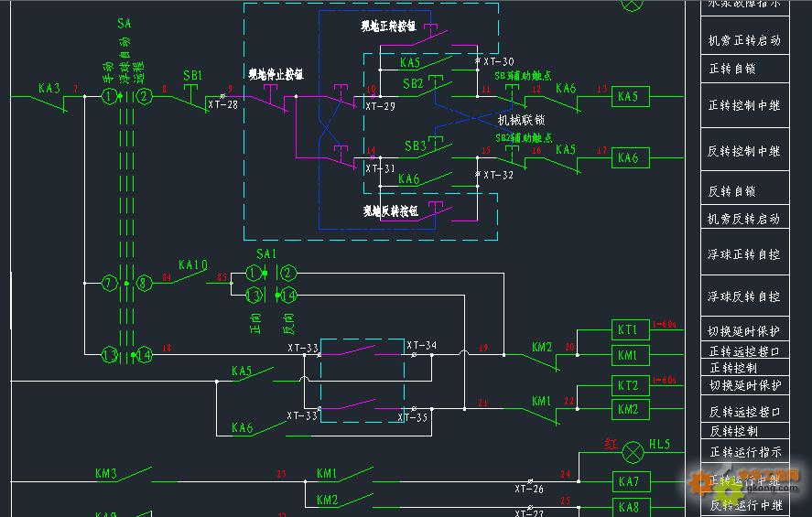Screen dimensions: 812x517
Task: Select the KT1 timer coil box
Action: tap(630, 329)
